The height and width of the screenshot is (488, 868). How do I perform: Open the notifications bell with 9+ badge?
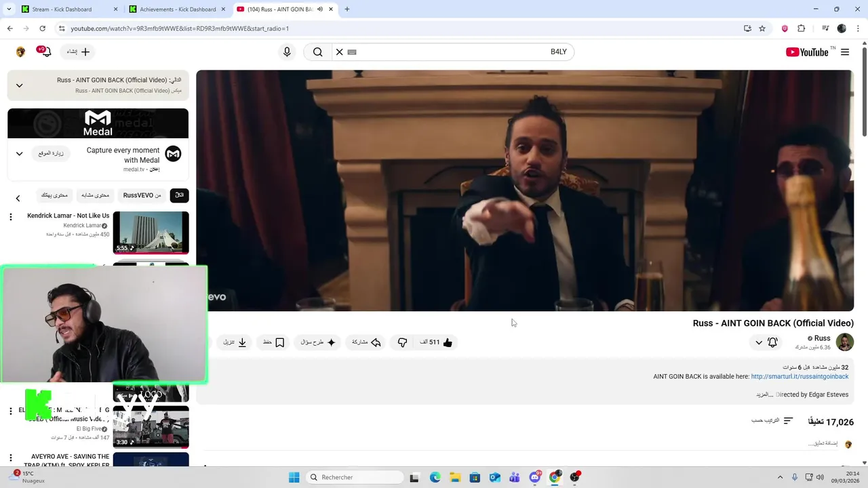[x=45, y=52]
